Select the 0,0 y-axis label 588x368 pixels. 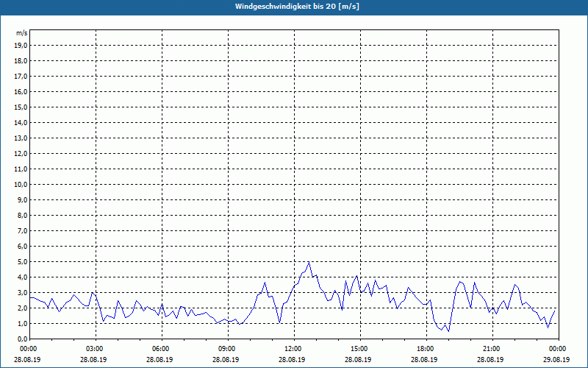(x=23, y=339)
